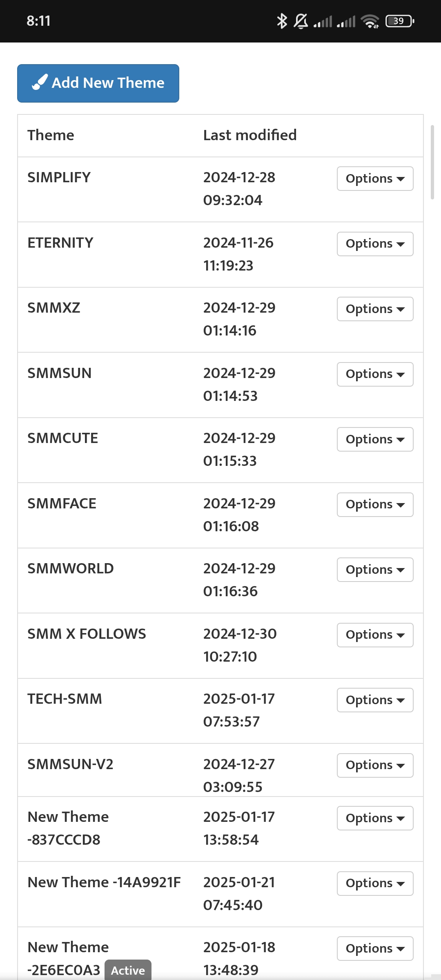441x980 pixels.
Task: Click the Last modified column header
Action: click(250, 135)
